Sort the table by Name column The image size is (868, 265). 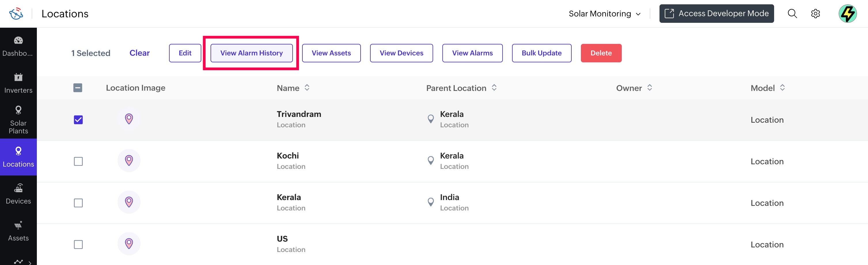coord(307,88)
